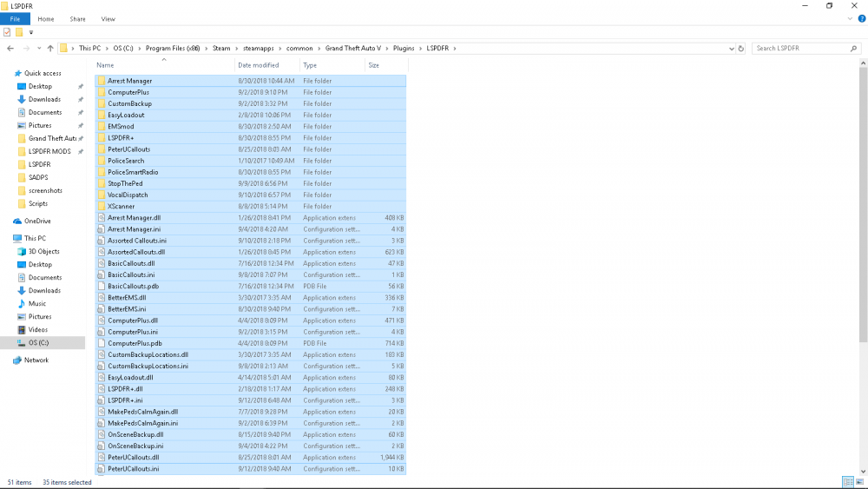Click the Arrest Manager folder icon
Screen dimensions: 868x489
pyautogui.click(x=102, y=81)
